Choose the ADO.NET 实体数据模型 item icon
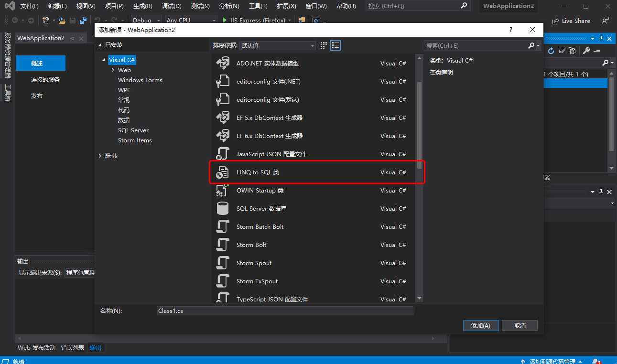The height and width of the screenshot is (364, 617). pos(223,64)
